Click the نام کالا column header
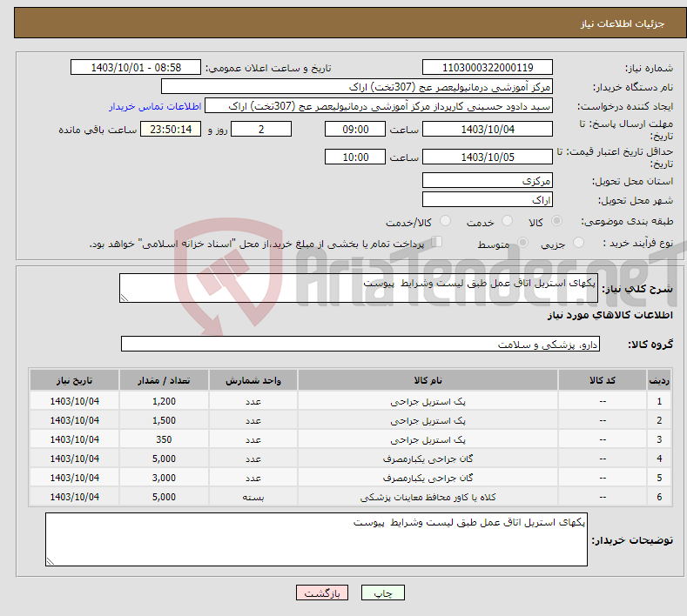 coord(428,380)
